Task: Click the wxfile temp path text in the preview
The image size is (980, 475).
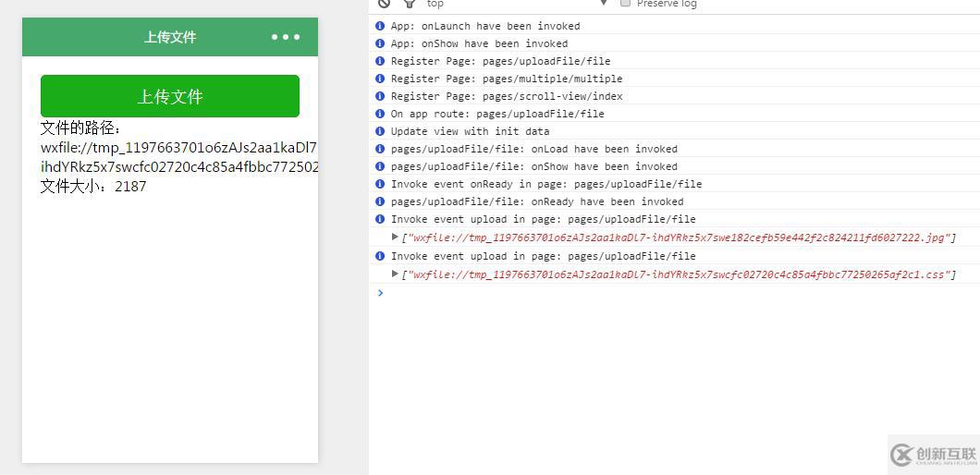Action: (178, 157)
